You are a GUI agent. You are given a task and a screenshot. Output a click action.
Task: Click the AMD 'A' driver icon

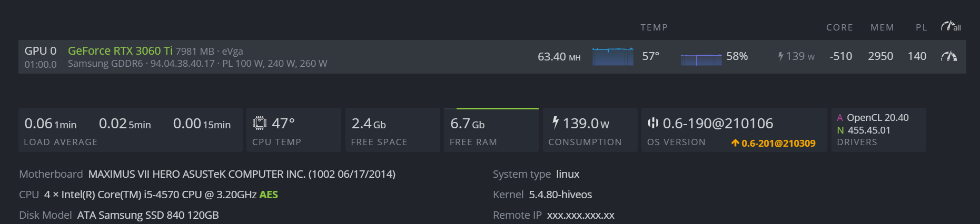click(x=840, y=118)
